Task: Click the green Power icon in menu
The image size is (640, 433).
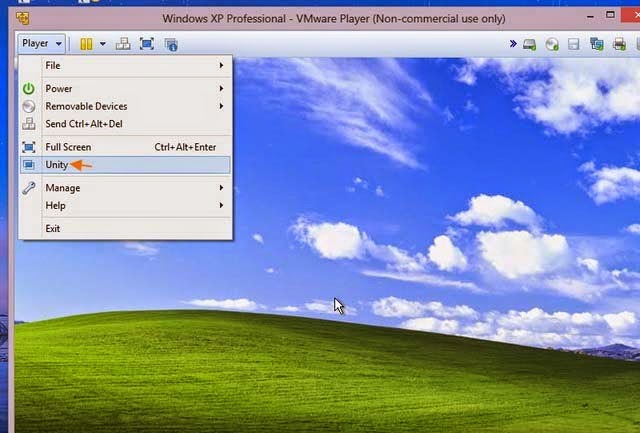Action: point(29,89)
